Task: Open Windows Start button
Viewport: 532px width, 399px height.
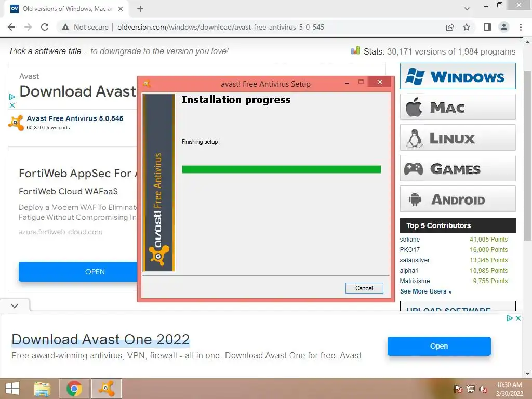Action: point(13,389)
